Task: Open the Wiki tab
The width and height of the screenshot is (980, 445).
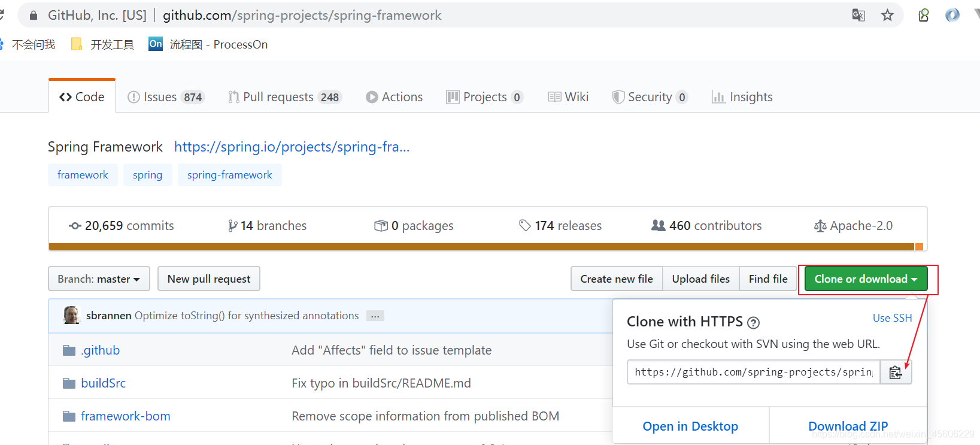Action: point(569,97)
